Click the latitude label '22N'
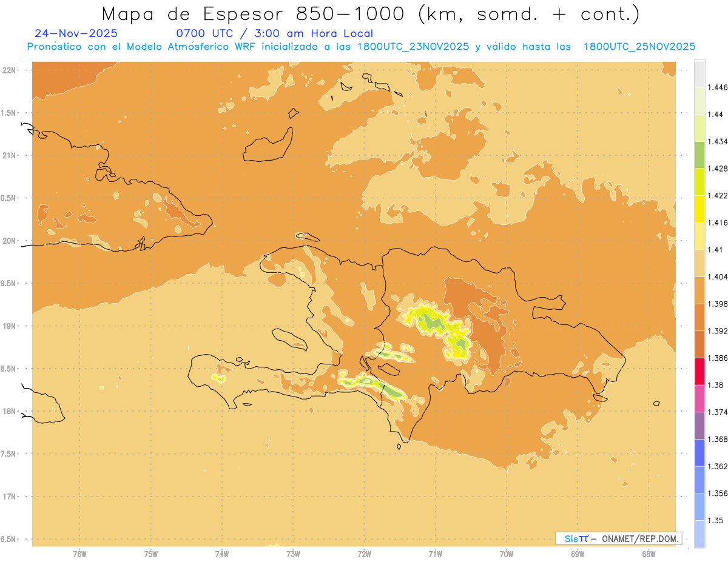728x562 pixels. [10, 70]
